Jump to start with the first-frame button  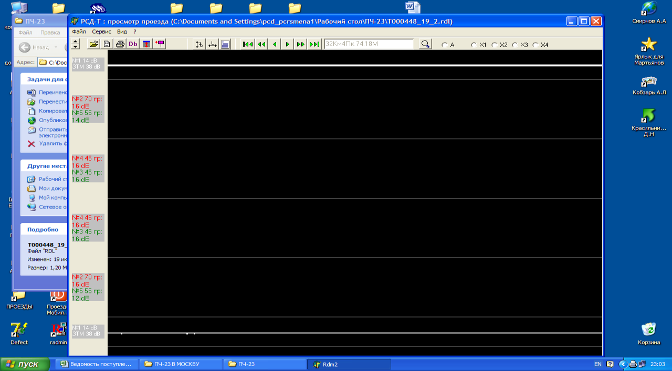[248, 44]
